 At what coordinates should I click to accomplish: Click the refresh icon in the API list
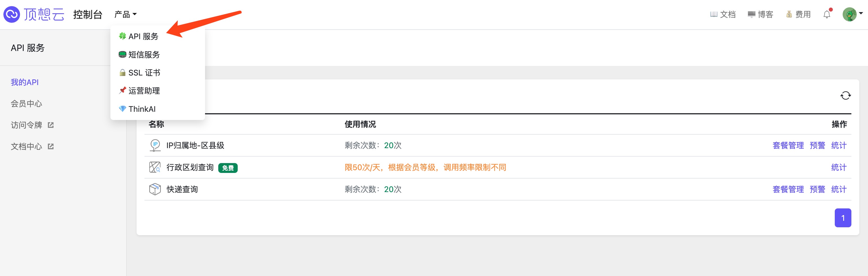(845, 96)
